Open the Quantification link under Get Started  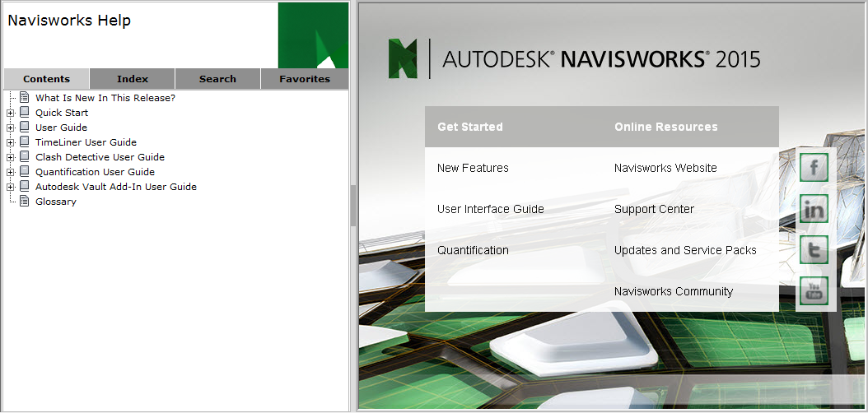(473, 250)
